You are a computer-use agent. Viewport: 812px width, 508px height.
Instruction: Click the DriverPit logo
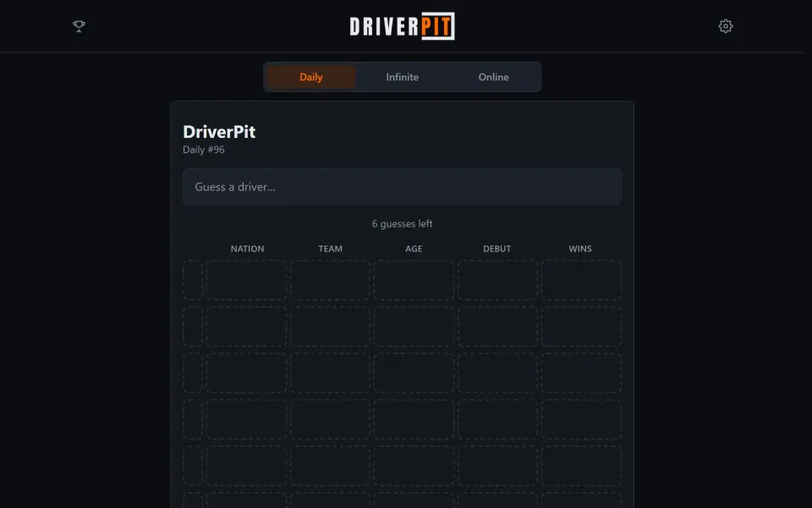403,26
